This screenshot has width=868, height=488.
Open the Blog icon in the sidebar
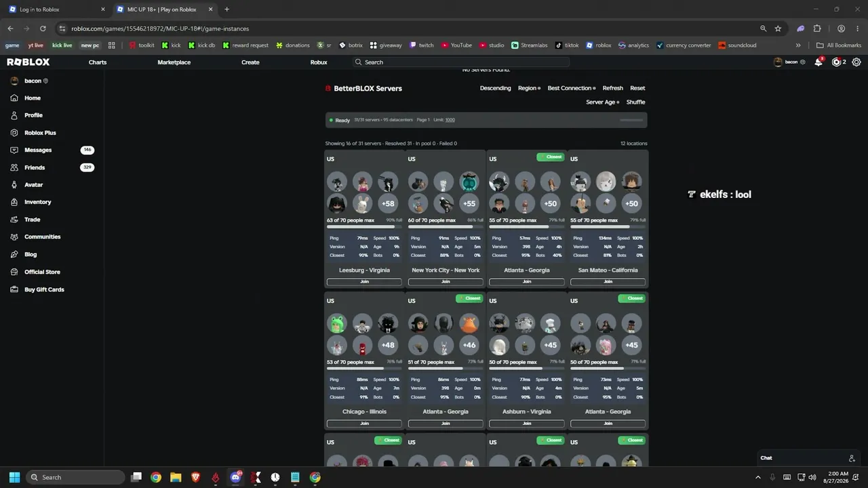point(14,254)
